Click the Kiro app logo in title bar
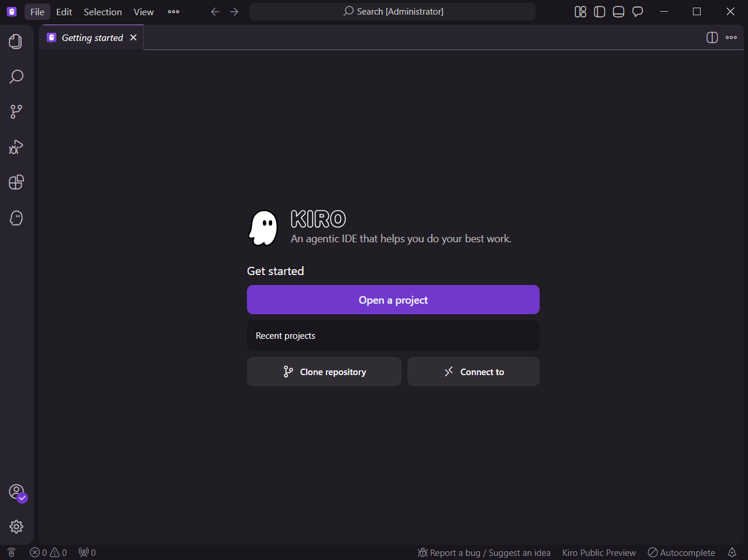 point(12,12)
